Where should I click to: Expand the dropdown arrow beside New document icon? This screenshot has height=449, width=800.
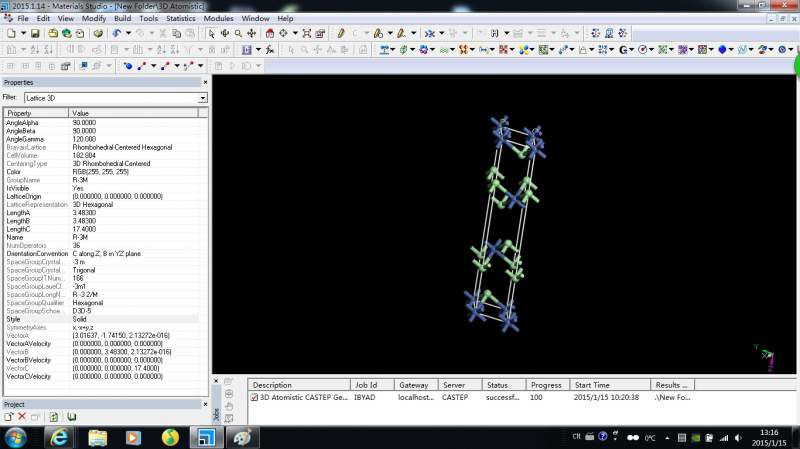(22, 33)
